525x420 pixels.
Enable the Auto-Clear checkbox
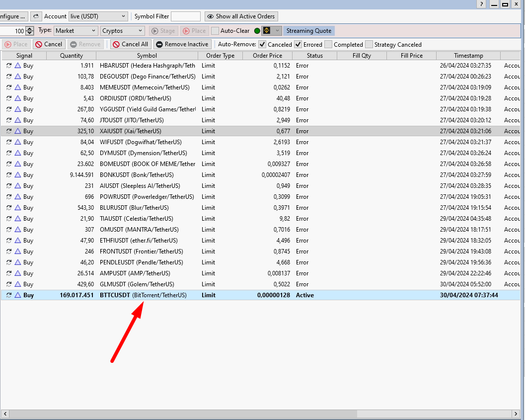215,31
